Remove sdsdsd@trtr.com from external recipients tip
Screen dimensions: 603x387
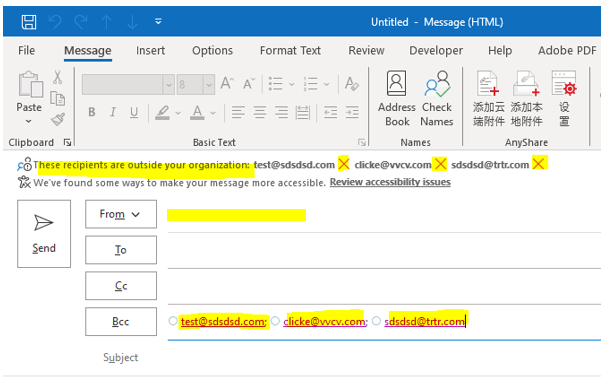tap(539, 164)
